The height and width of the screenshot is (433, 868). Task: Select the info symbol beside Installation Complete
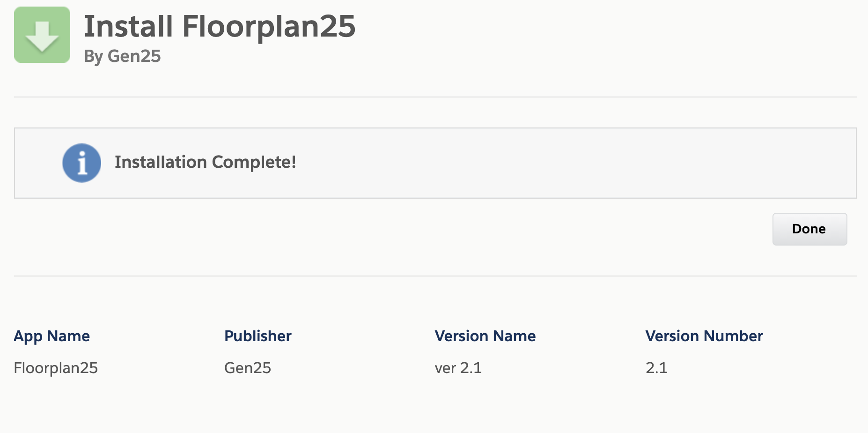81,163
